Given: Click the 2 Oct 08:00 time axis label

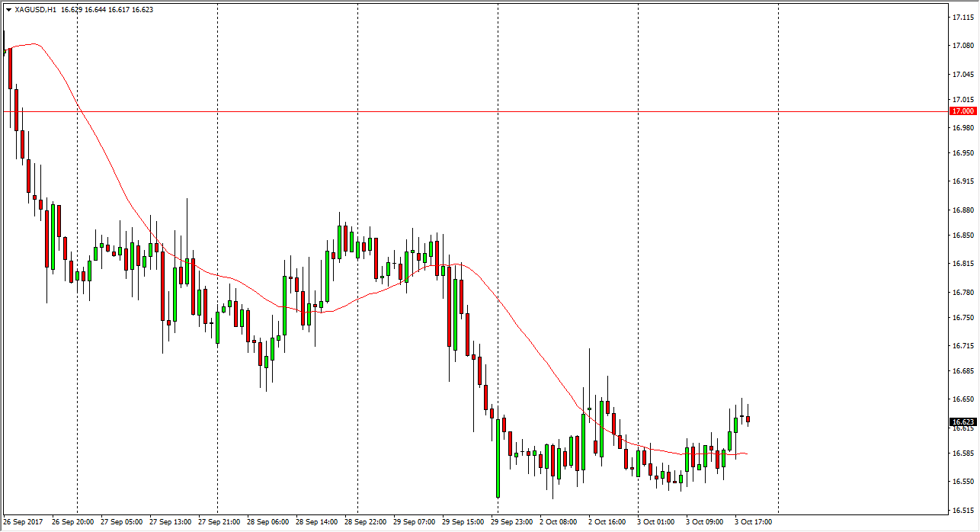Looking at the screenshot, I should click(559, 523).
